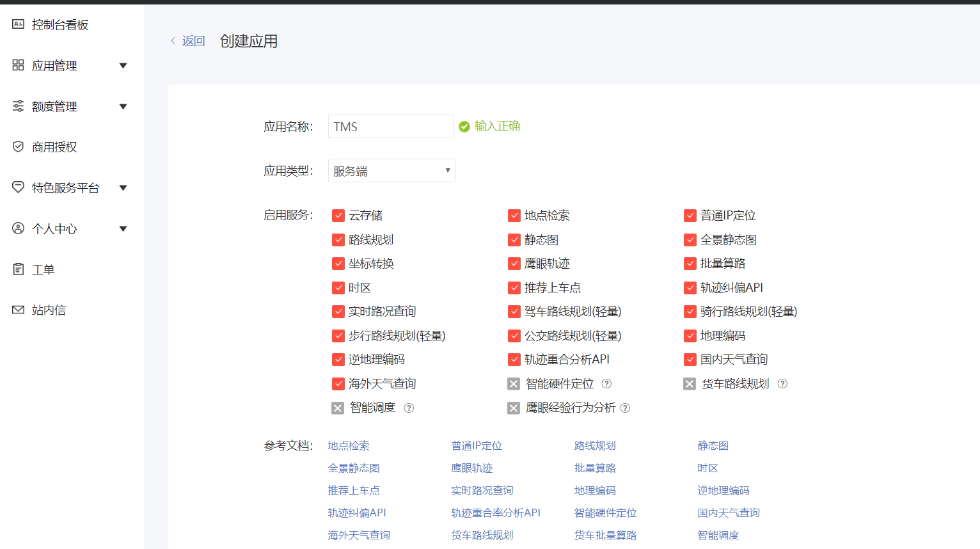Click the green 输入正确 check icon
This screenshot has width=980, height=549.
(x=464, y=127)
